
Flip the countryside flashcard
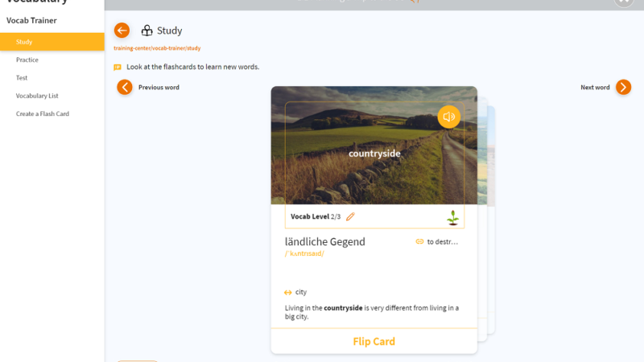374,341
